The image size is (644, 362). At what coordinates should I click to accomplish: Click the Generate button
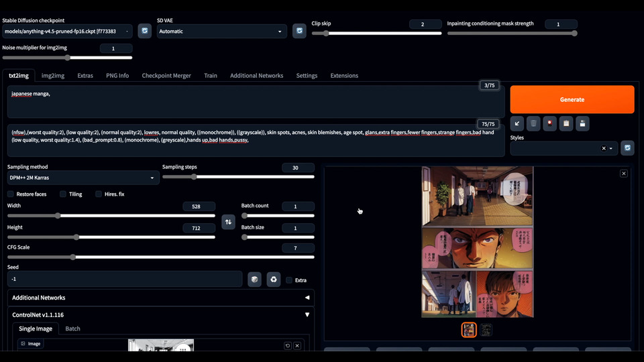coord(572,99)
